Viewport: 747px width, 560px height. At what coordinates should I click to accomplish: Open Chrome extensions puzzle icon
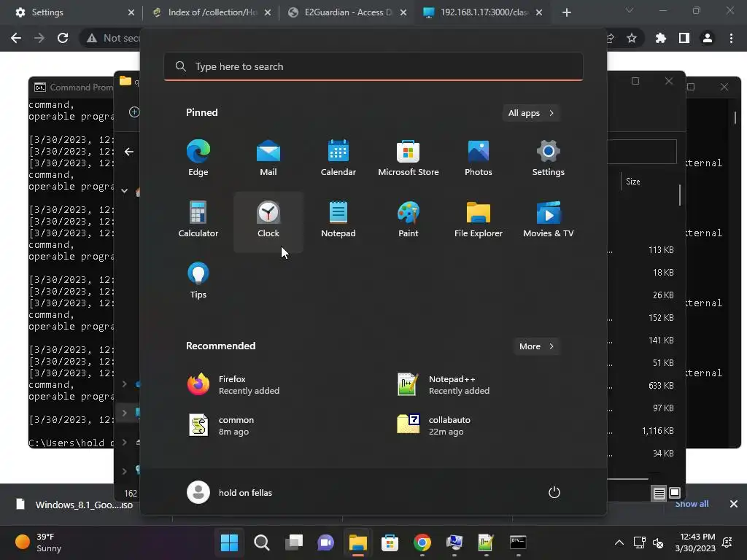(x=661, y=38)
